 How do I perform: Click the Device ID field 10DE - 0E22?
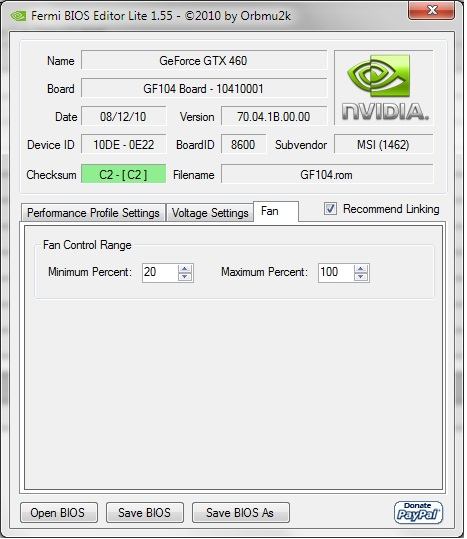[x=123, y=144]
